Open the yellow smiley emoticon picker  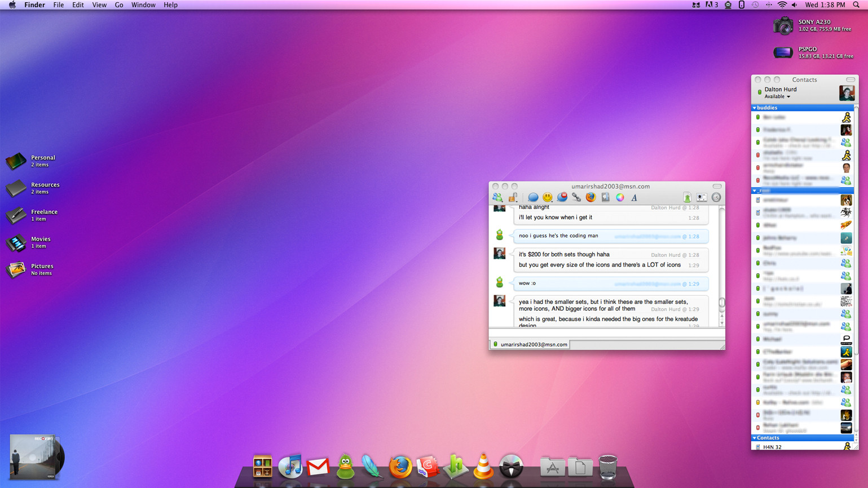tap(548, 197)
